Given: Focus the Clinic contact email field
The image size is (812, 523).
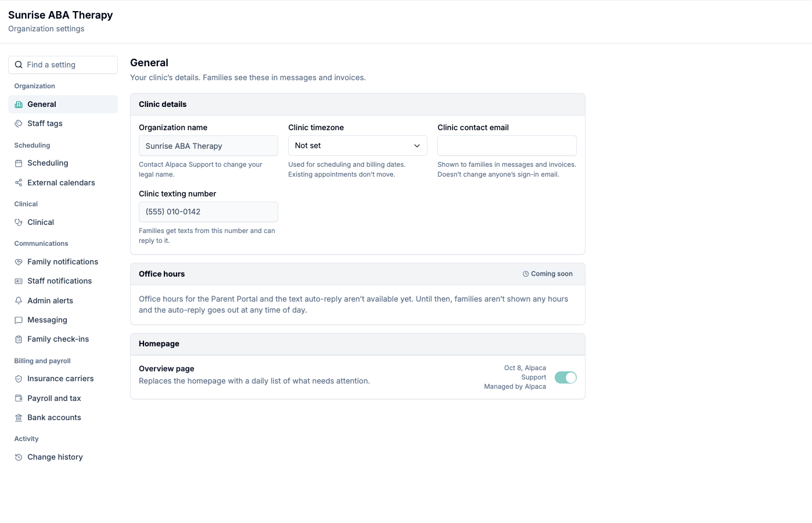Looking at the screenshot, I should pos(507,146).
